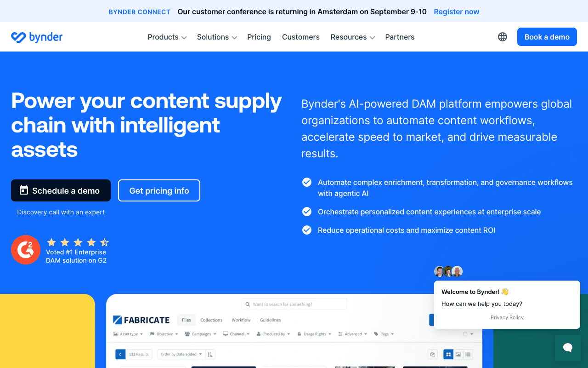588x368 pixels.
Task: Click Get pricing info
Action: (x=159, y=190)
